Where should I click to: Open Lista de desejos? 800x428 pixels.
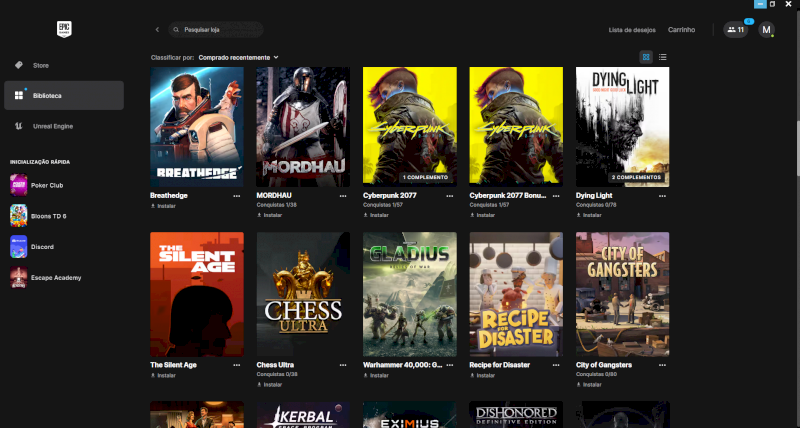[x=632, y=30]
